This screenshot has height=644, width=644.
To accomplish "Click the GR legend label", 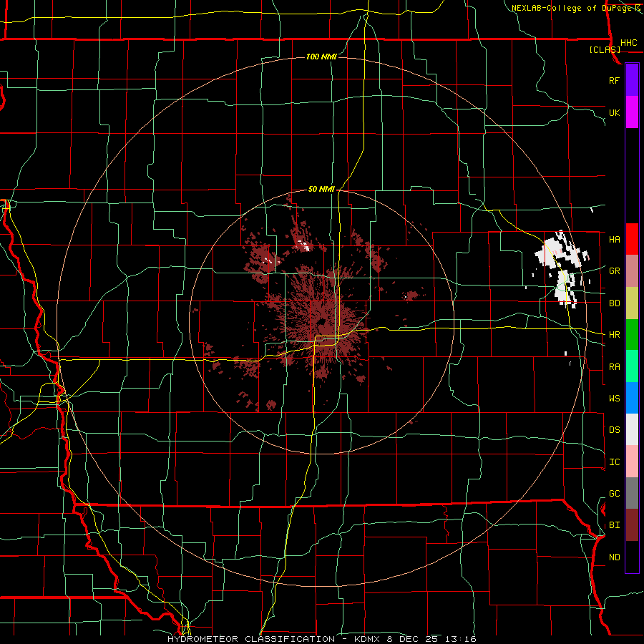I will click(615, 271).
